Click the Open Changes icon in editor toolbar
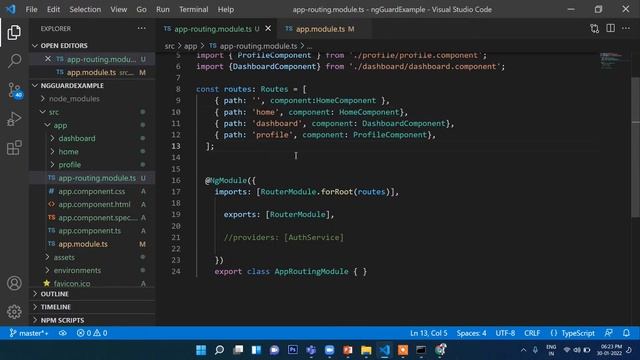Viewport: 640px width, 360px height. point(594,29)
